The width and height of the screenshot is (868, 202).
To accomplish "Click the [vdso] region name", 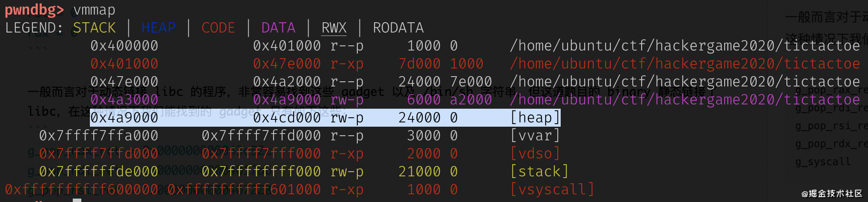I will (535, 154).
